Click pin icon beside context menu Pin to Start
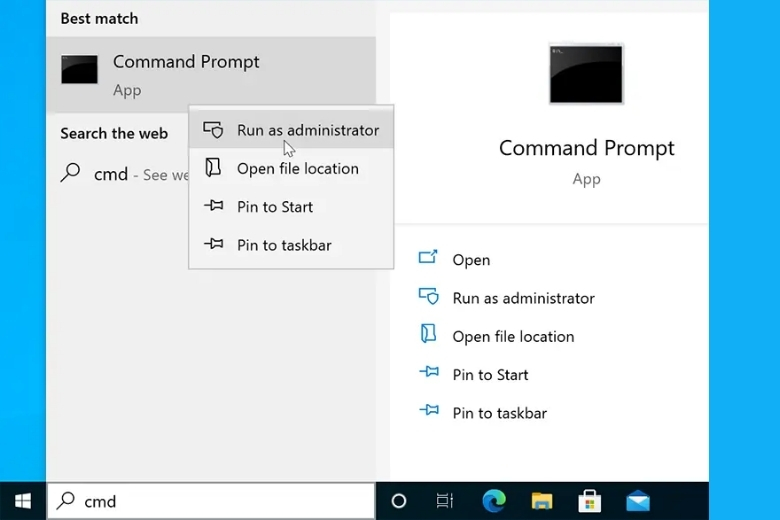 point(213,205)
